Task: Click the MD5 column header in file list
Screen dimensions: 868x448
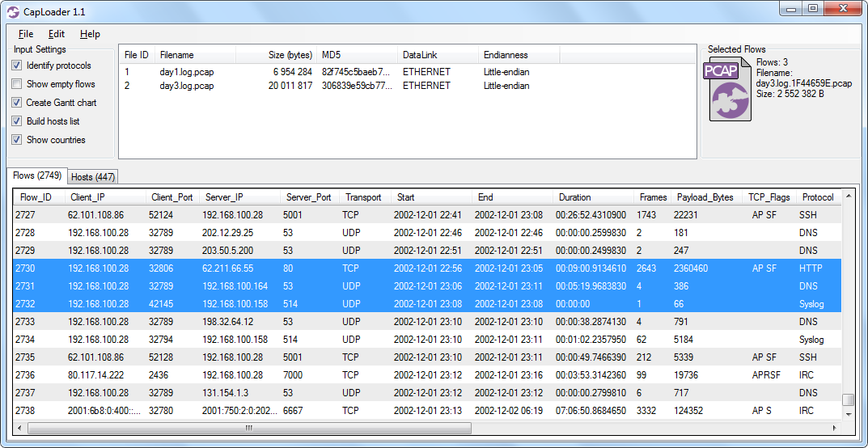Action: (357, 55)
